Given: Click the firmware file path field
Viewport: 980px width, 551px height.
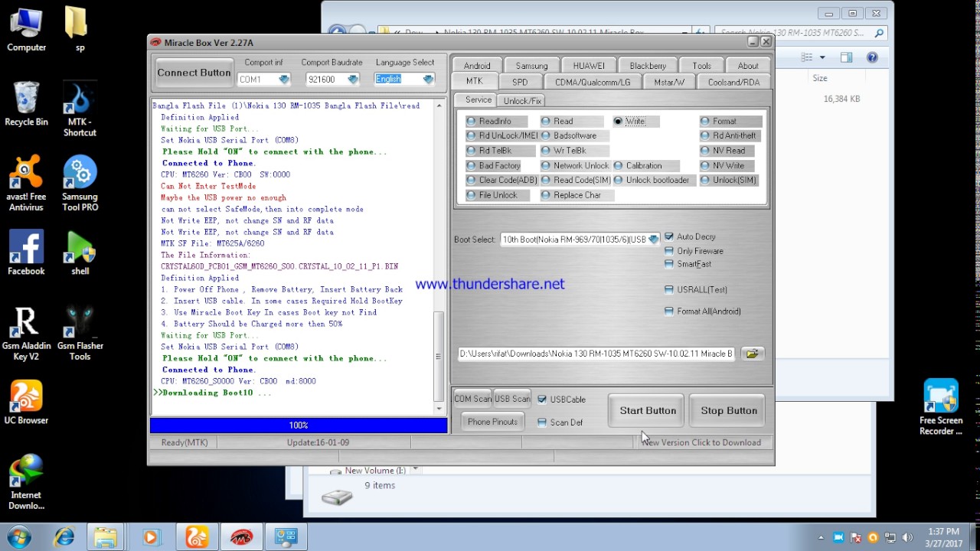Looking at the screenshot, I should (x=596, y=354).
